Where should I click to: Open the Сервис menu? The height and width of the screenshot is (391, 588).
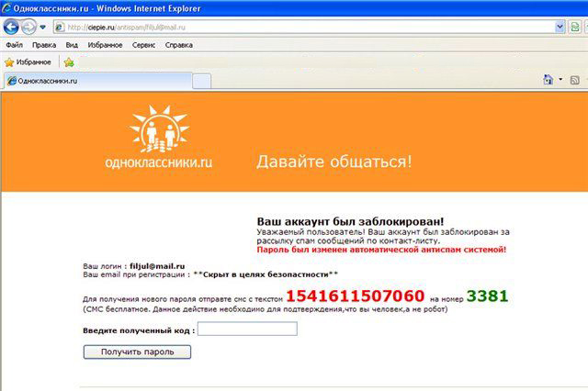click(x=143, y=45)
